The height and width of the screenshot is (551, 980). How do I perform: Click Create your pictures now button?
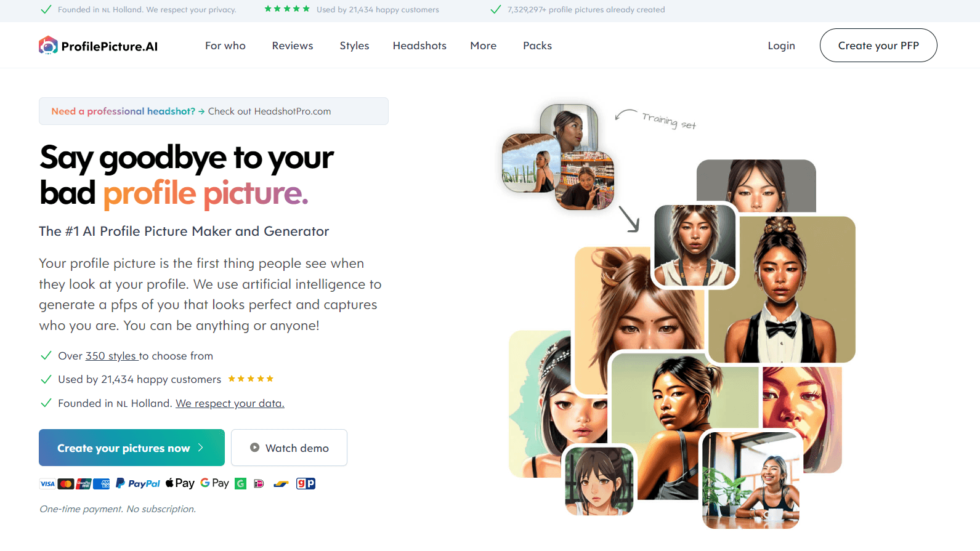coord(132,448)
